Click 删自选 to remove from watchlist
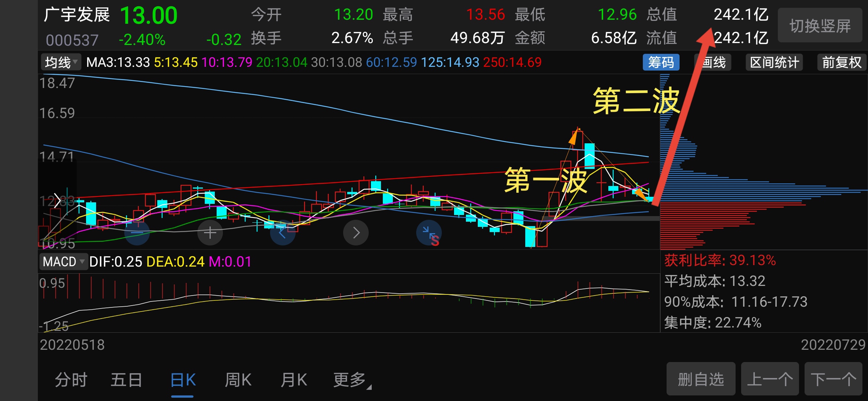Screen dimensions: 868x401 tap(700, 379)
